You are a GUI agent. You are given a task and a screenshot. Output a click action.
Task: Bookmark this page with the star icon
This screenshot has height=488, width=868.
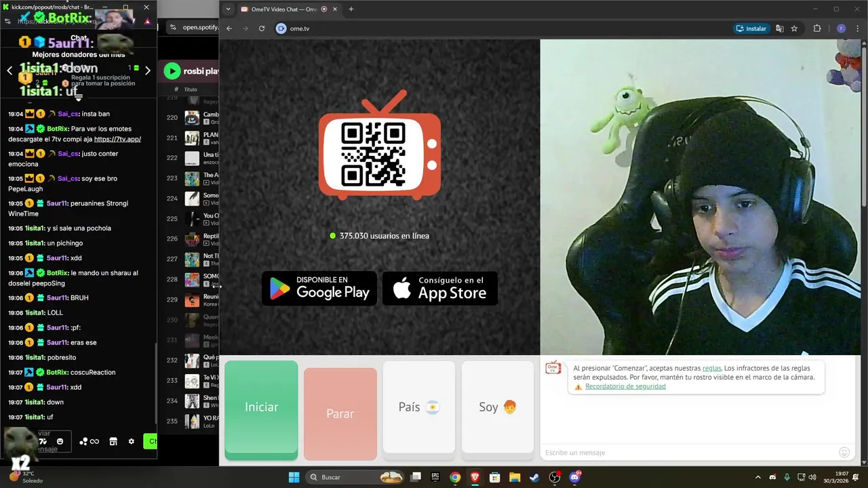794,28
